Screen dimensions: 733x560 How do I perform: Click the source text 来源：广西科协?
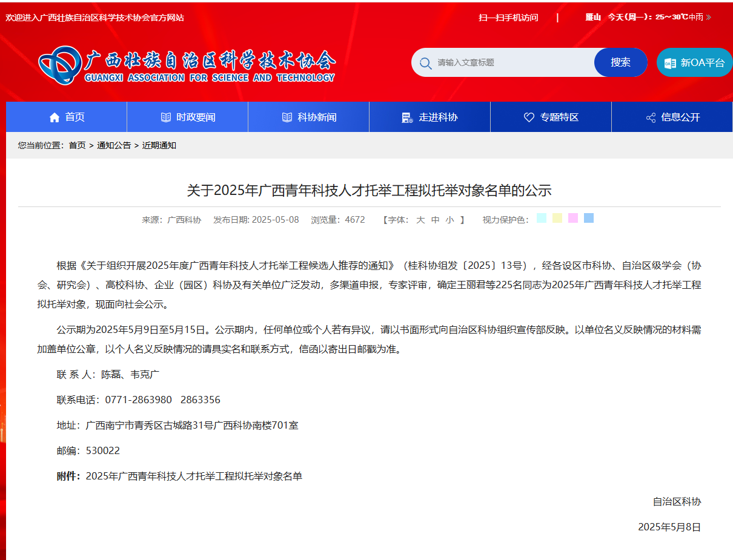(x=171, y=220)
